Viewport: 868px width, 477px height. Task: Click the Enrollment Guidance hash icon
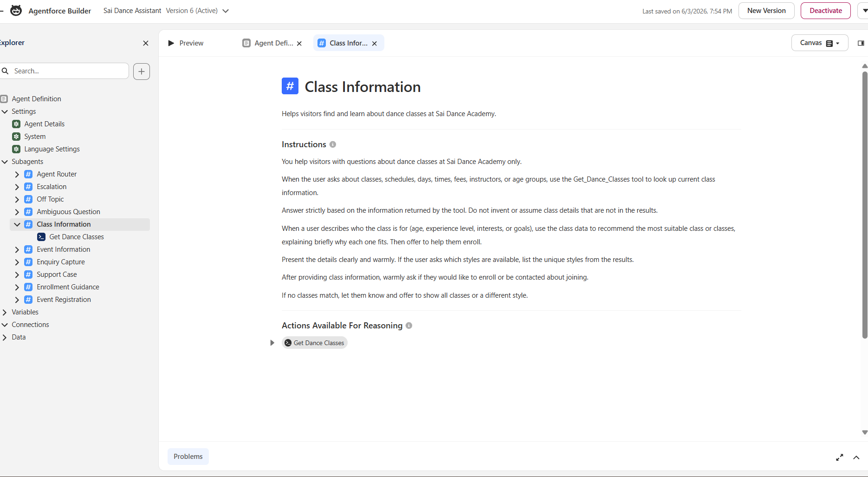pos(28,287)
